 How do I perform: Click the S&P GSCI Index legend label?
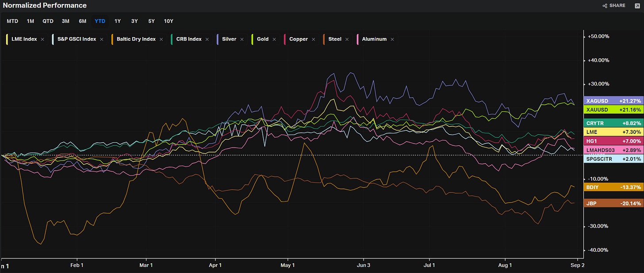point(77,39)
